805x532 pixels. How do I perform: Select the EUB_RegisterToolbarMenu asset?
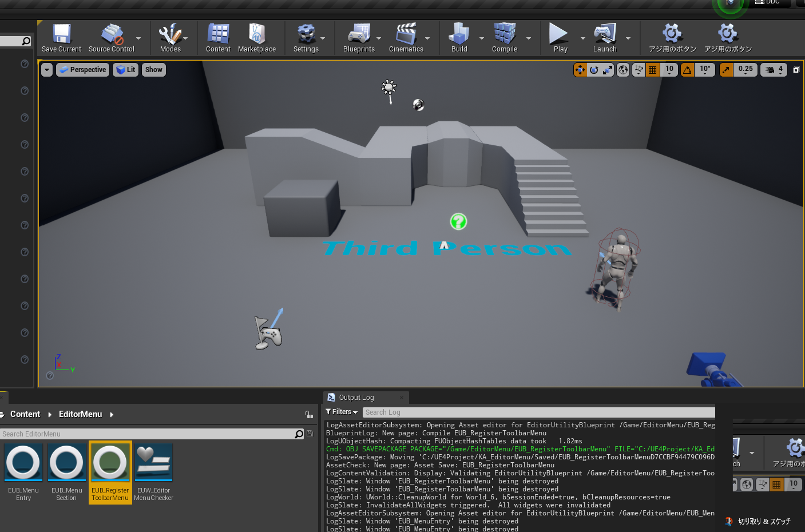click(110, 473)
